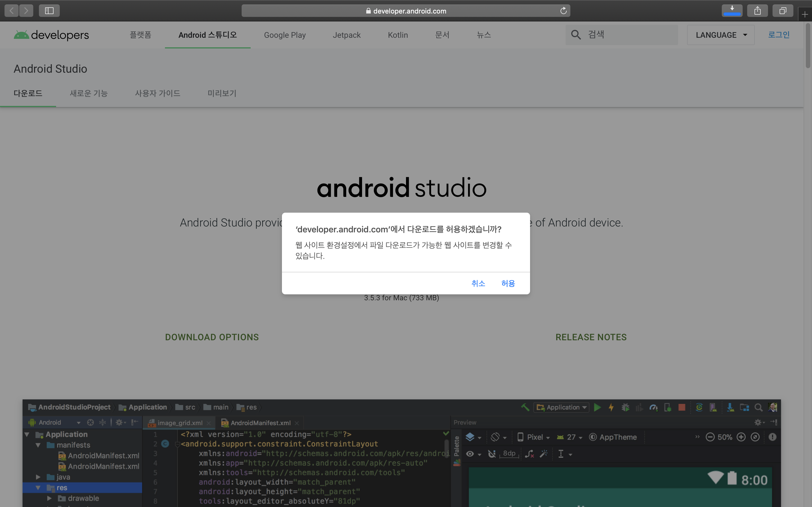Click the page vertical scrollbar

tap(808, 45)
